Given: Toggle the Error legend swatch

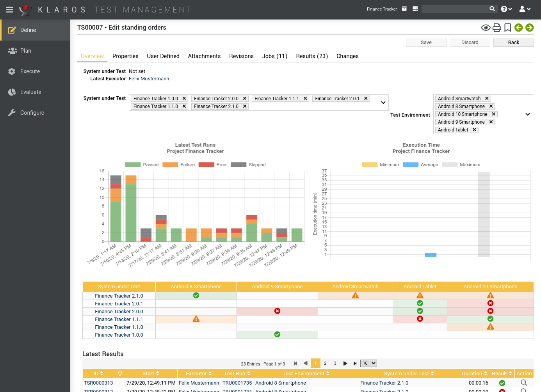Looking at the screenshot, I should (206, 165).
